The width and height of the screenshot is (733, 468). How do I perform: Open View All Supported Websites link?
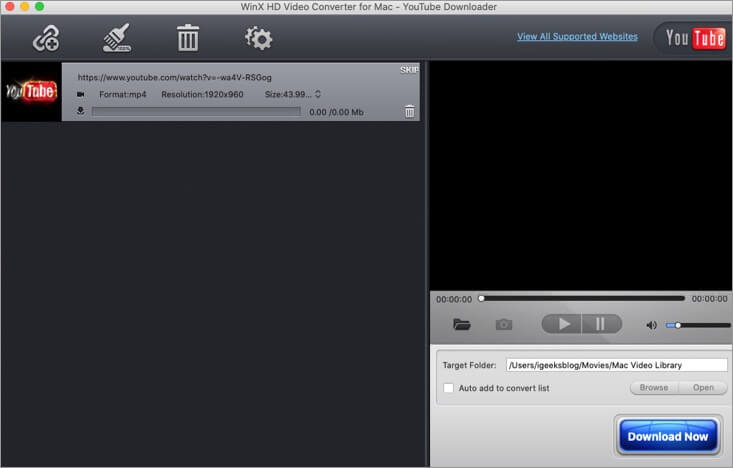click(x=577, y=36)
